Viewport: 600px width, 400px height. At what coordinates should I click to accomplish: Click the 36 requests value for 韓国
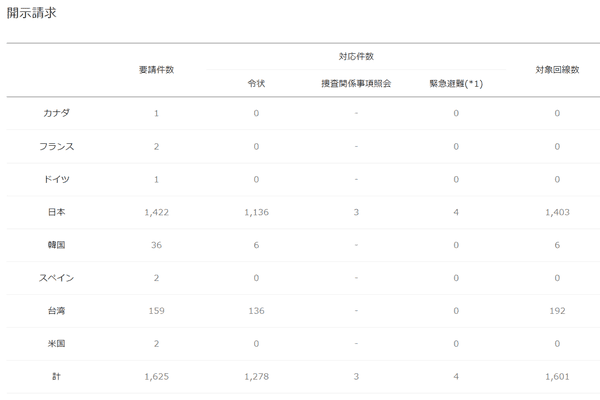156,245
